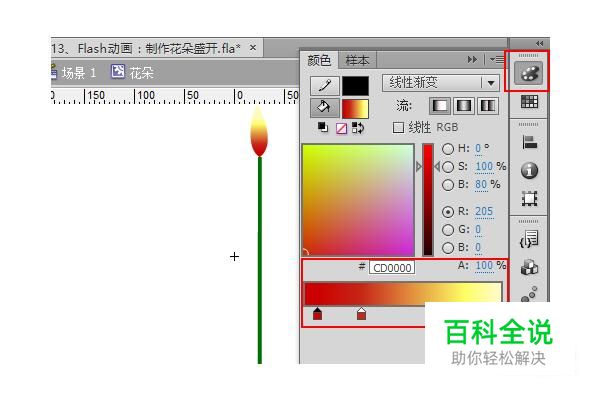Choose the repeat color flow option
600x400 pixels.
click(488, 106)
